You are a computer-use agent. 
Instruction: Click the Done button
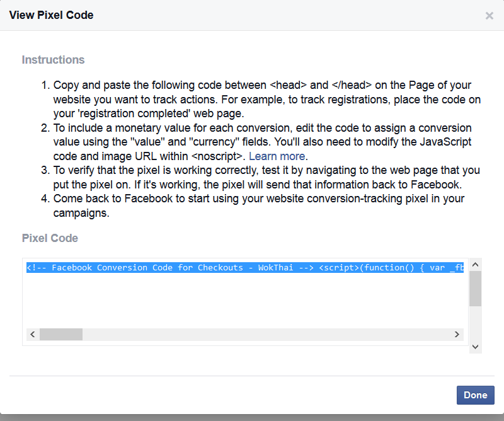[x=476, y=395]
